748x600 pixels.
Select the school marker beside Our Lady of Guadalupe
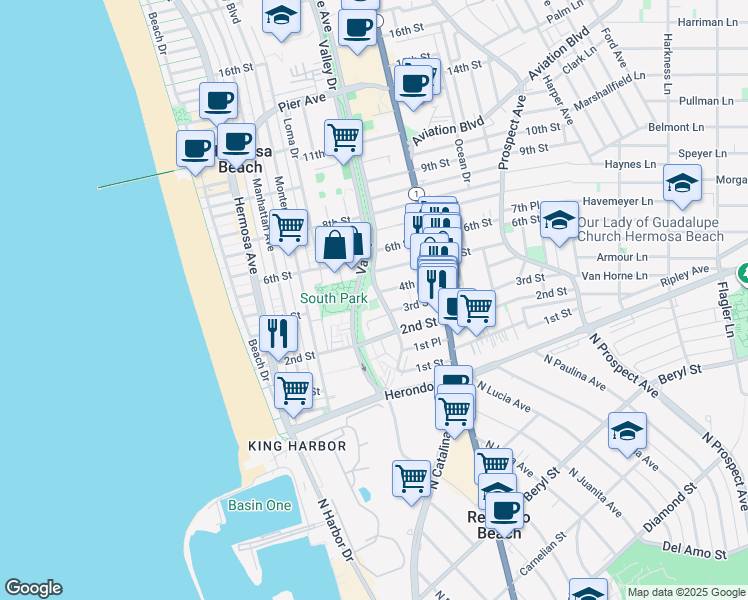[559, 221]
